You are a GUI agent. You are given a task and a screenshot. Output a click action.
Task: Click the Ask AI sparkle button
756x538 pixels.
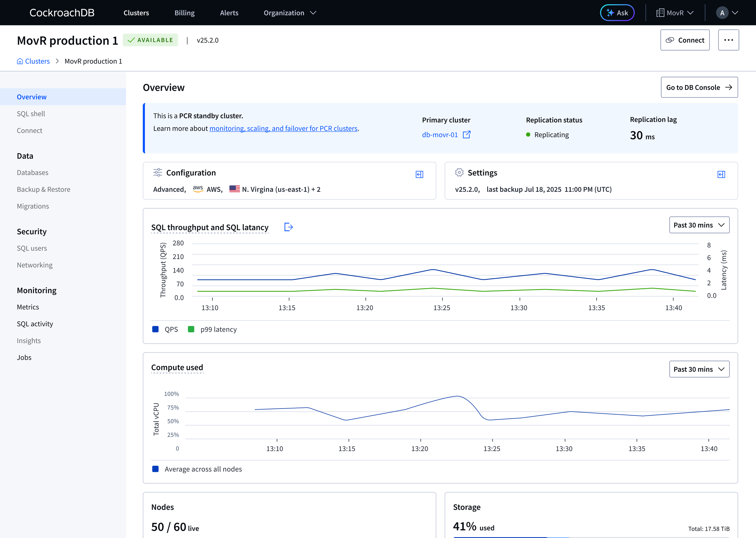[x=617, y=13]
